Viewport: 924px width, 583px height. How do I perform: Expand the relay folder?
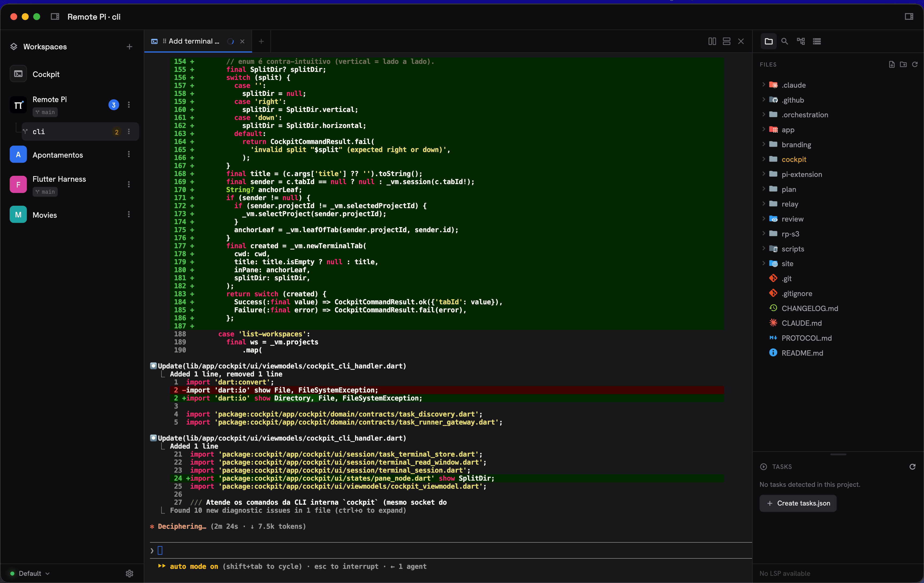tap(764, 204)
